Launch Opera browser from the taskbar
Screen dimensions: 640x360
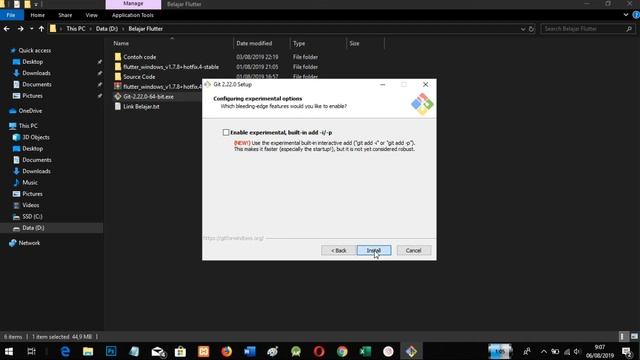coord(319,351)
